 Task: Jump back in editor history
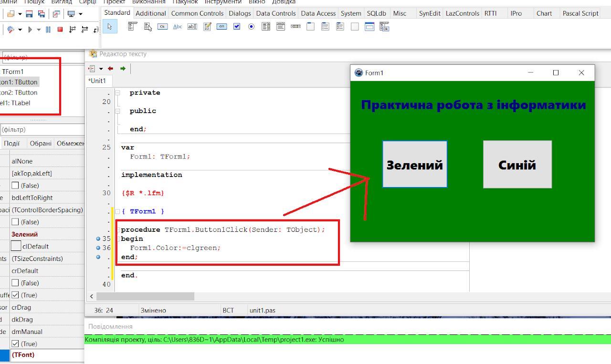click(111, 69)
